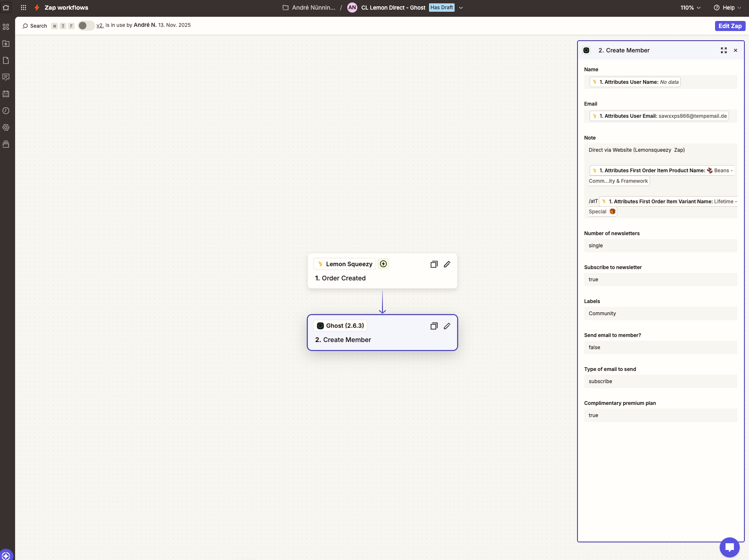Duplicate the Lemon Squeezy Order Created step
The image size is (749, 560).
[434, 264]
